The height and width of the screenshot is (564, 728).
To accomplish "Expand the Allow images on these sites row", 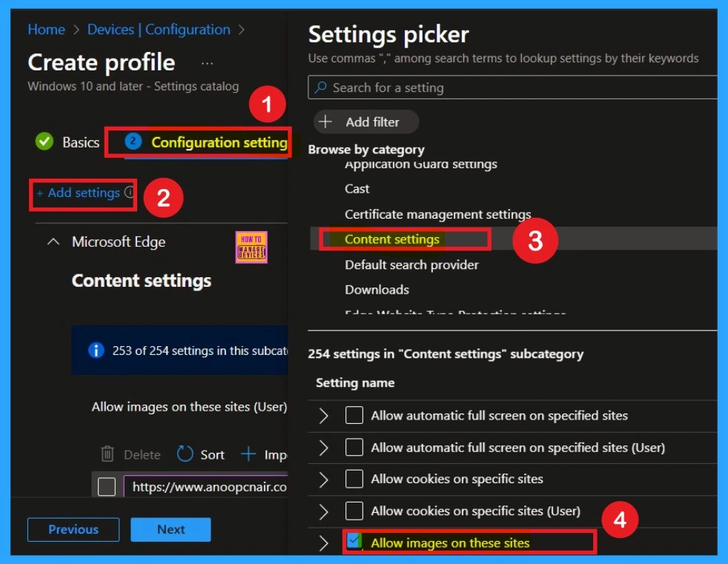I will [324, 543].
